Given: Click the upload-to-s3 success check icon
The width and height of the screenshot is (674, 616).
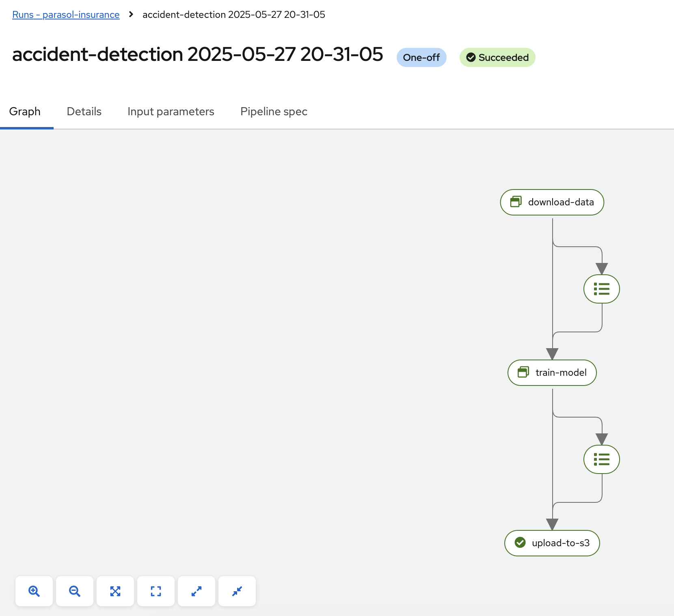Looking at the screenshot, I should point(520,543).
